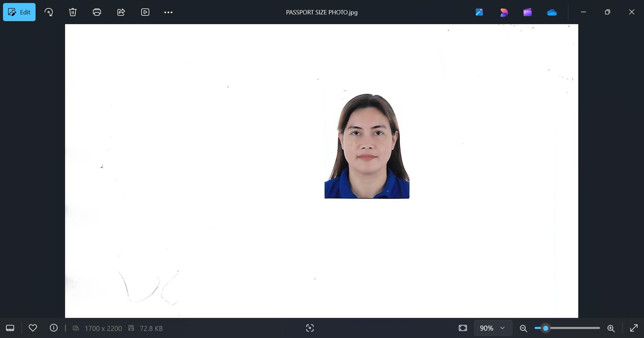Start the slideshow play icon
Viewport: 644px width, 338px height.
[145, 12]
